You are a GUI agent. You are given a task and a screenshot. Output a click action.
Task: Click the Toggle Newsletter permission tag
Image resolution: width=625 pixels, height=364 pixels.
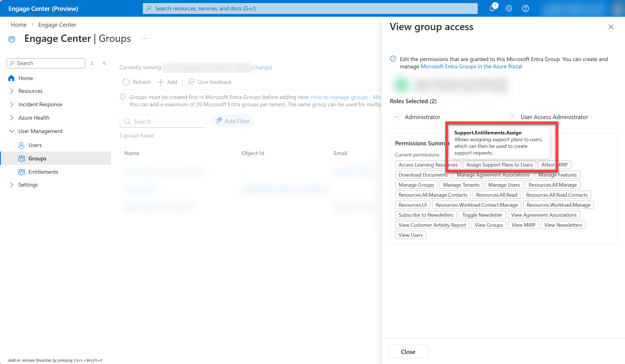point(482,215)
